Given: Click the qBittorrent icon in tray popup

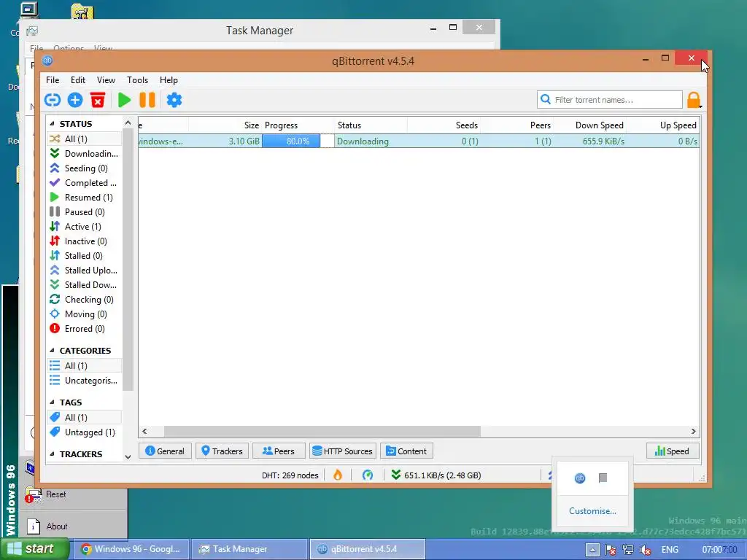Looking at the screenshot, I should tap(580, 478).
